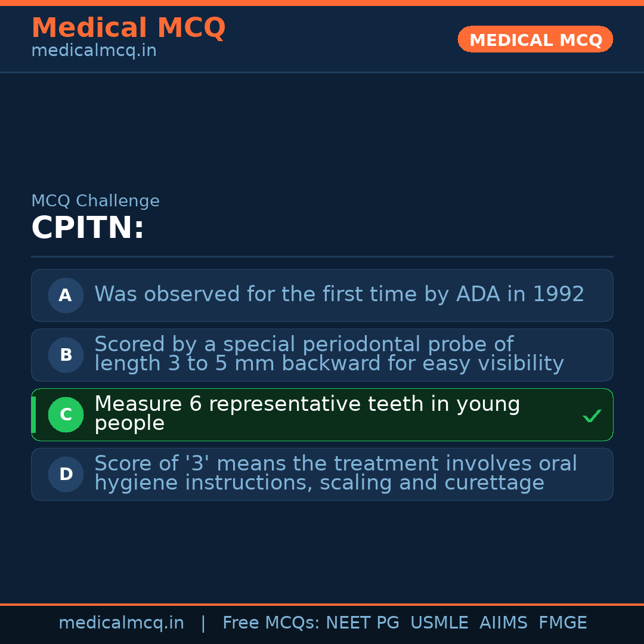The height and width of the screenshot is (644, 644).
Task: Open the medicalmcq.in link under the header title
Action: [94, 51]
